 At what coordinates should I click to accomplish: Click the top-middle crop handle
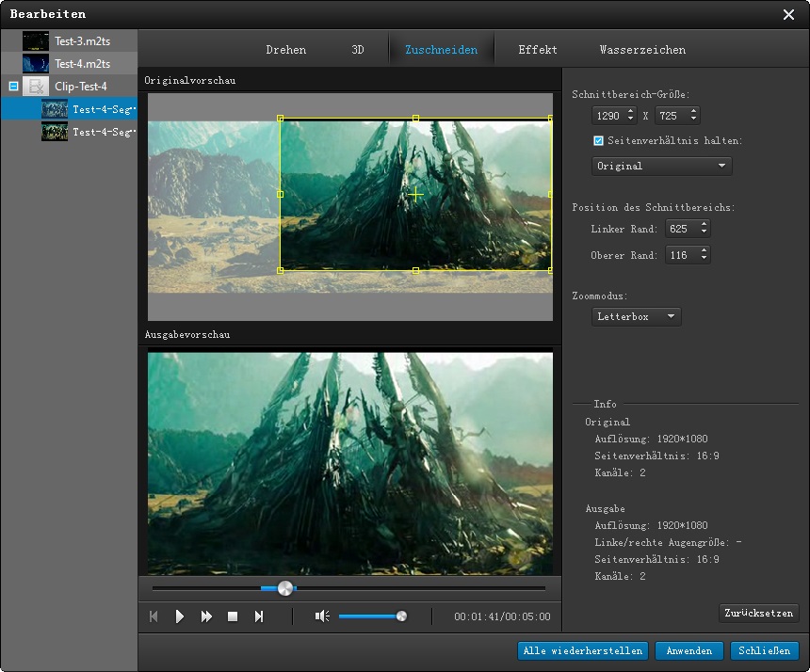click(416, 119)
